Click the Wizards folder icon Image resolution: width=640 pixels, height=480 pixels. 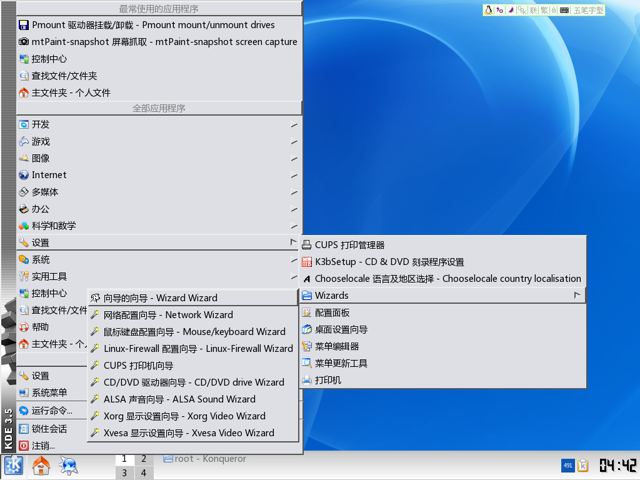pos(307,296)
